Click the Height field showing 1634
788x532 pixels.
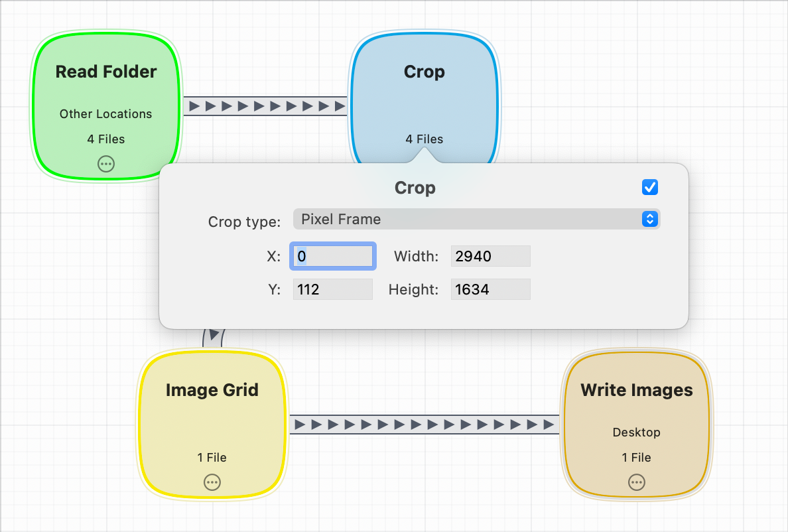click(x=490, y=289)
